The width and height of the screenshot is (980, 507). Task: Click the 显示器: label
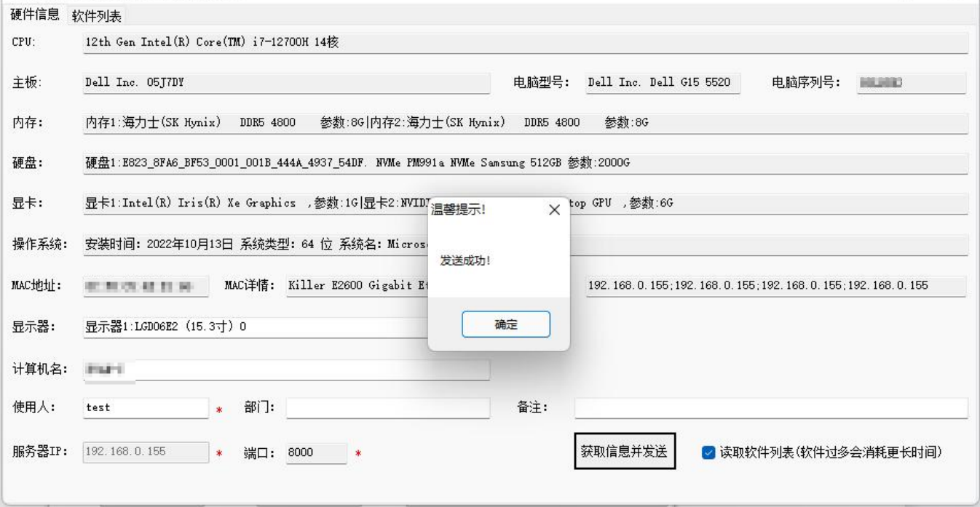33,327
